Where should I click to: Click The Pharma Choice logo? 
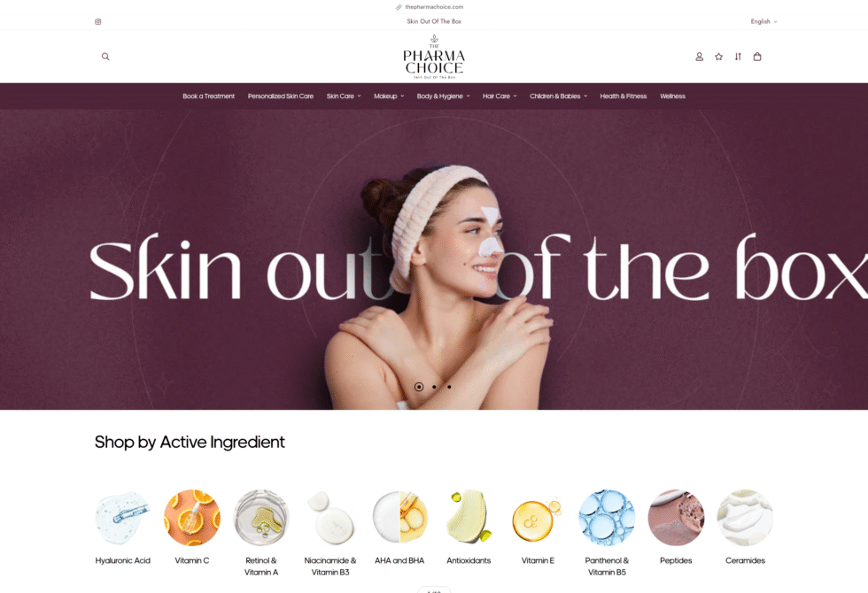click(434, 57)
